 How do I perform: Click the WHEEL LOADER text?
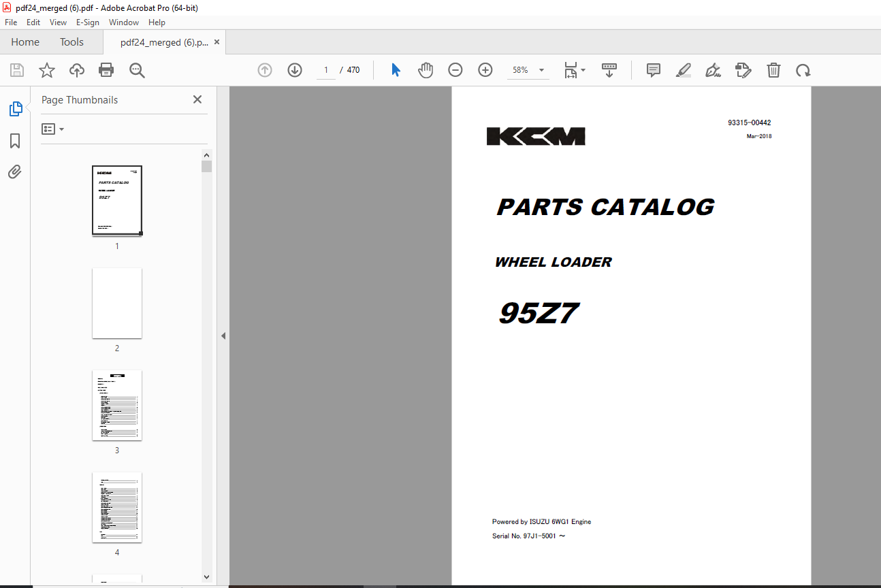click(x=553, y=262)
